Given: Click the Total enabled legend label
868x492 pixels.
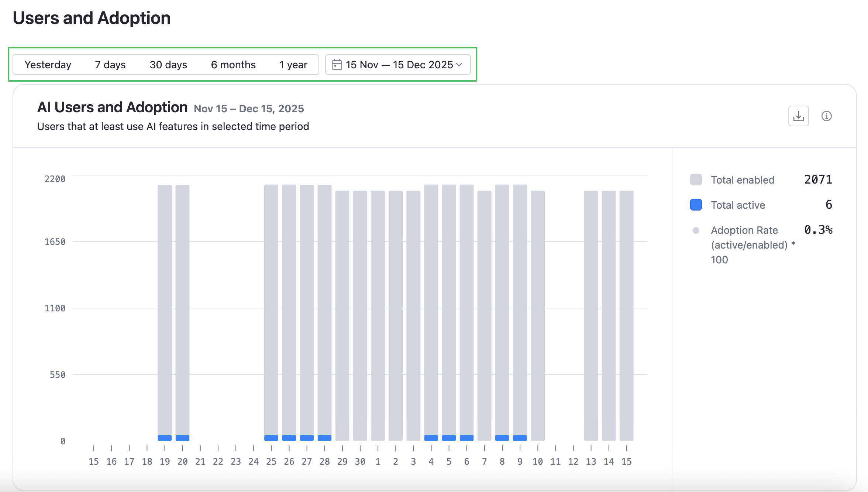Looking at the screenshot, I should click(743, 180).
